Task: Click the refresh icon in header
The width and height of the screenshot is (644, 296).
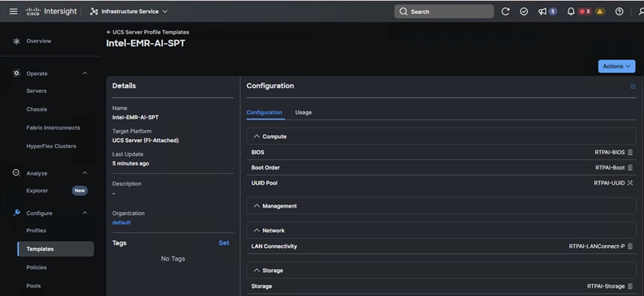Action: point(505,11)
